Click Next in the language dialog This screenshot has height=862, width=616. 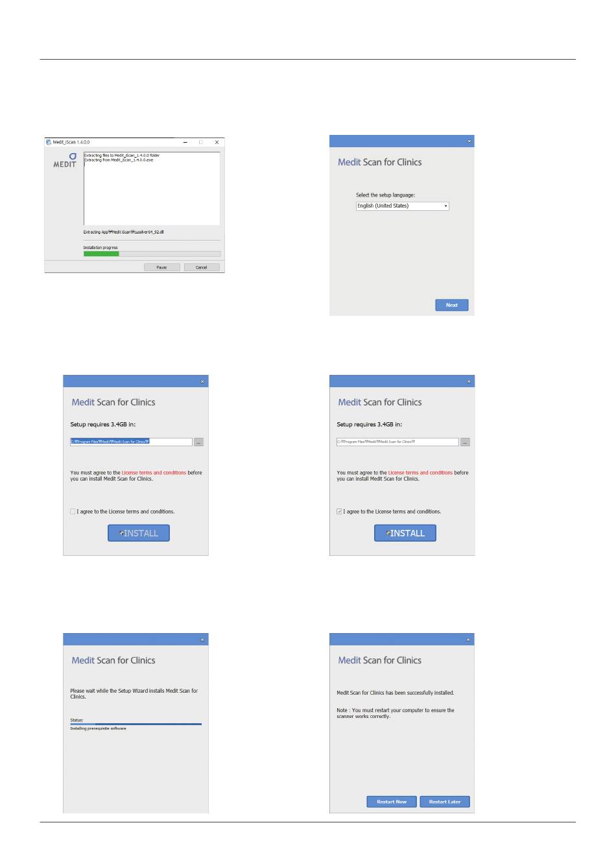pyautogui.click(x=452, y=305)
